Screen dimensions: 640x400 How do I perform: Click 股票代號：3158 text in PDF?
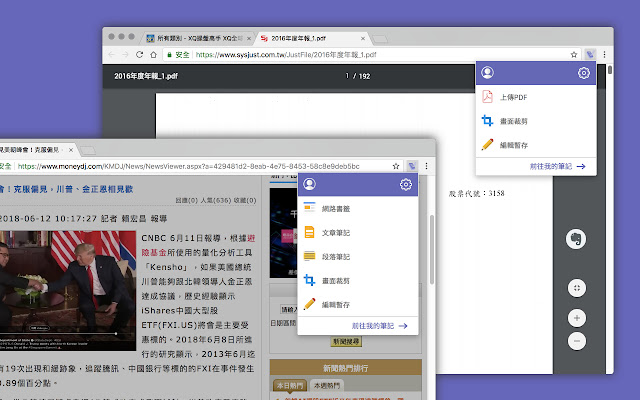476,193
